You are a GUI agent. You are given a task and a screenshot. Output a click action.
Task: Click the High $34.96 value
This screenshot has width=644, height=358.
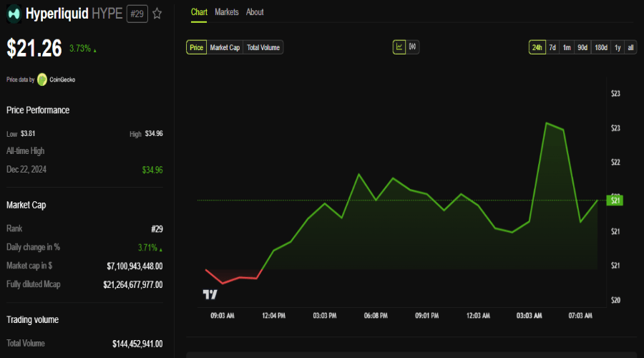tap(154, 134)
